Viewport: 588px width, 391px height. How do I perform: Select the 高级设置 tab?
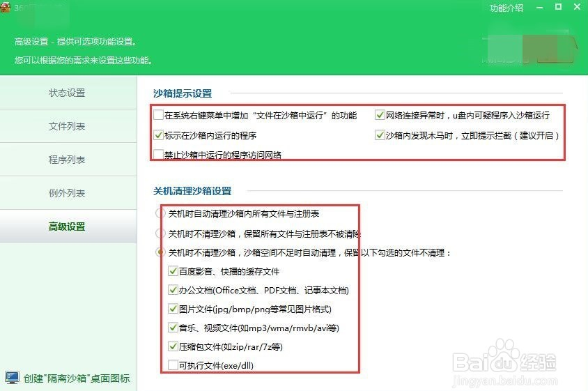click(x=68, y=227)
